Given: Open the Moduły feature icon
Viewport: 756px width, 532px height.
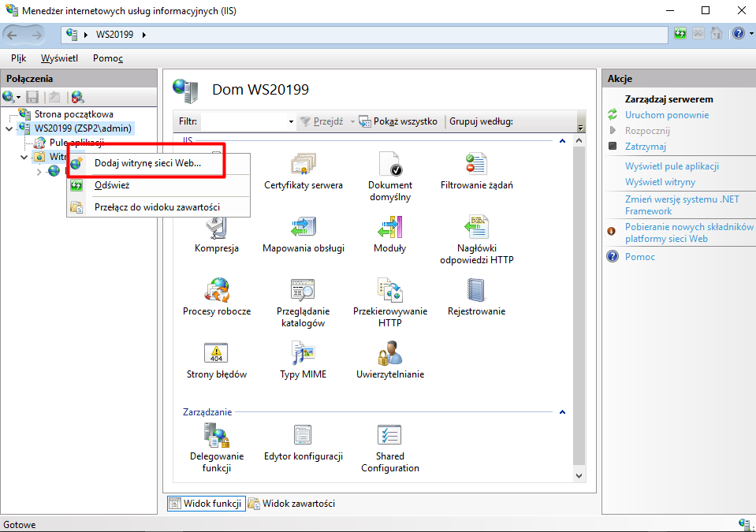Looking at the screenshot, I should point(390,228).
